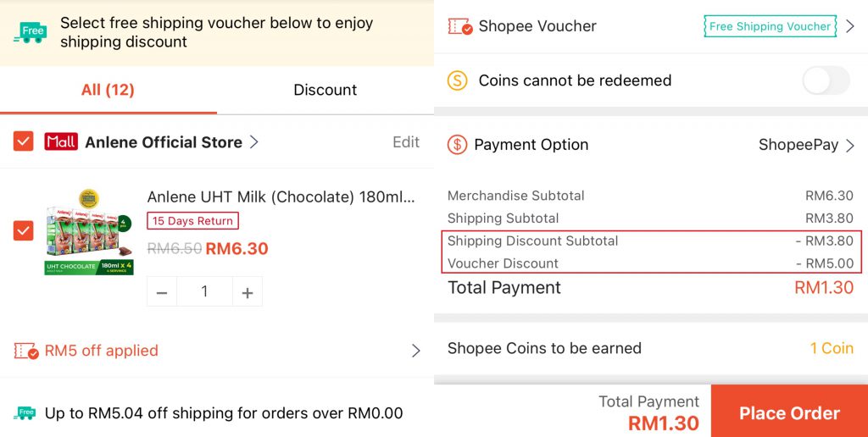Open the ShopeePay payment option chevron
The width and height of the screenshot is (868, 437).
coord(850,145)
